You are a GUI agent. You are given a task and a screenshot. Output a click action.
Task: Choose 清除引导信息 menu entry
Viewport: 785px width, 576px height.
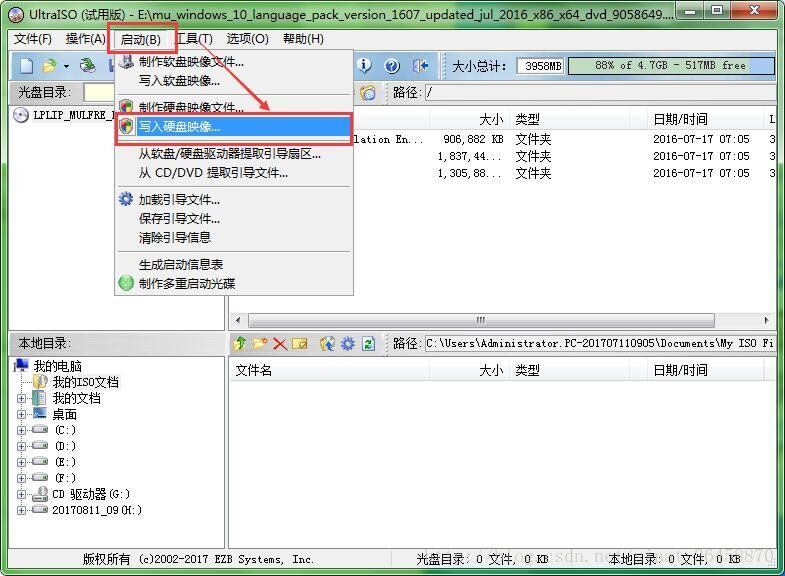234,238
